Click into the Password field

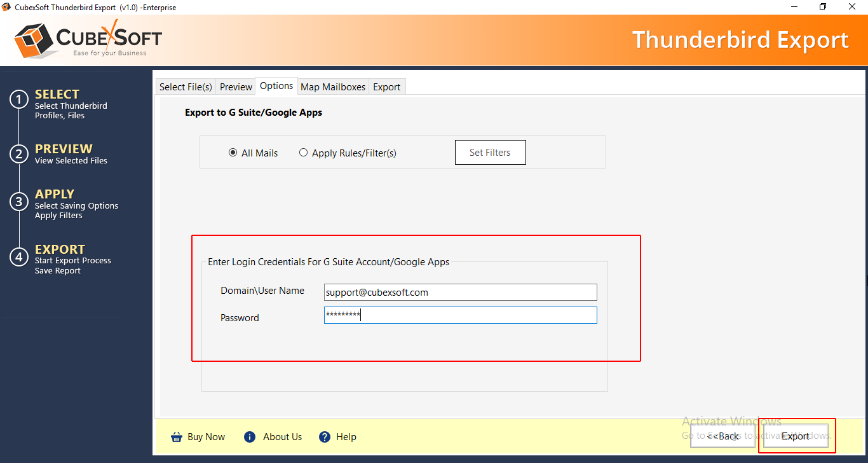460,315
